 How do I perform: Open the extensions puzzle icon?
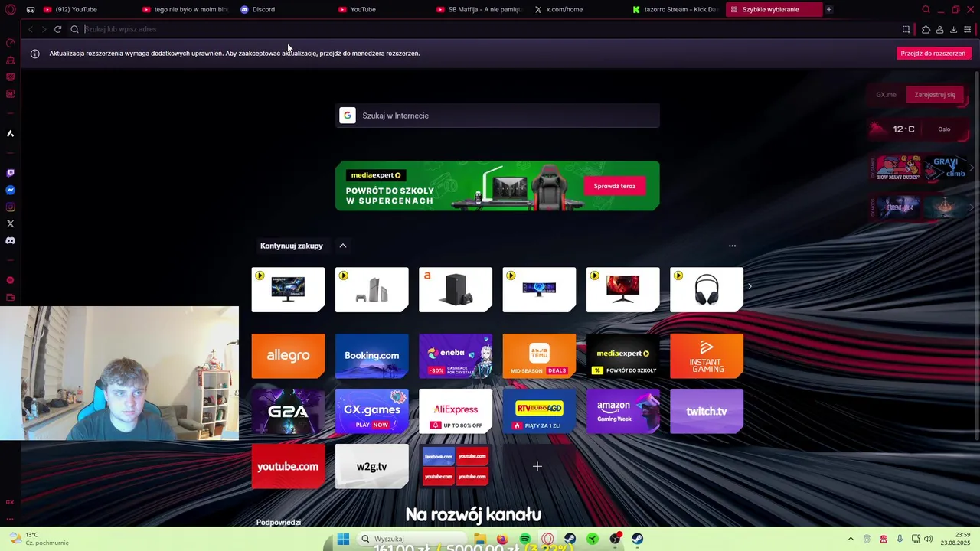(926, 29)
